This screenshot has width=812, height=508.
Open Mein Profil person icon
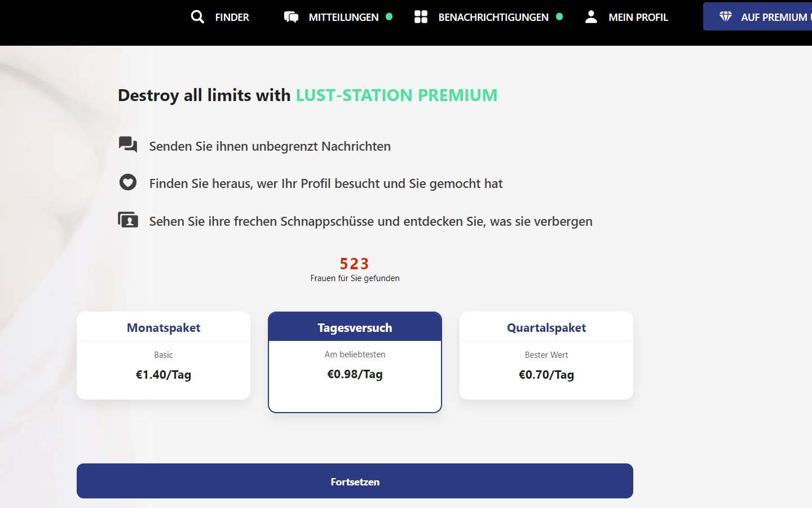tap(591, 17)
